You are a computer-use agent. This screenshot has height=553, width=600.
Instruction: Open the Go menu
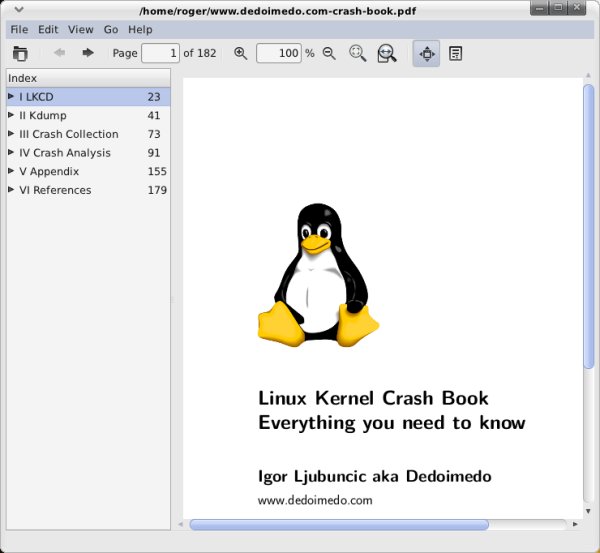pos(111,30)
